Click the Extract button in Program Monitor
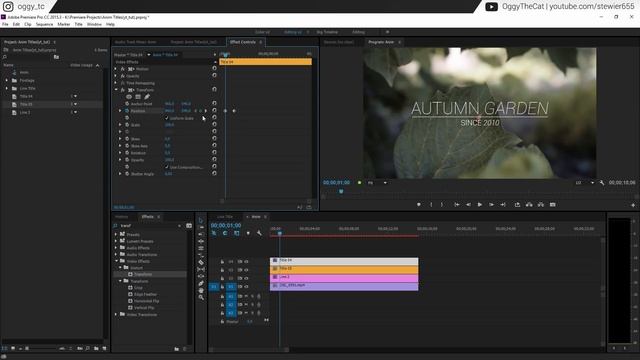 coord(540,204)
